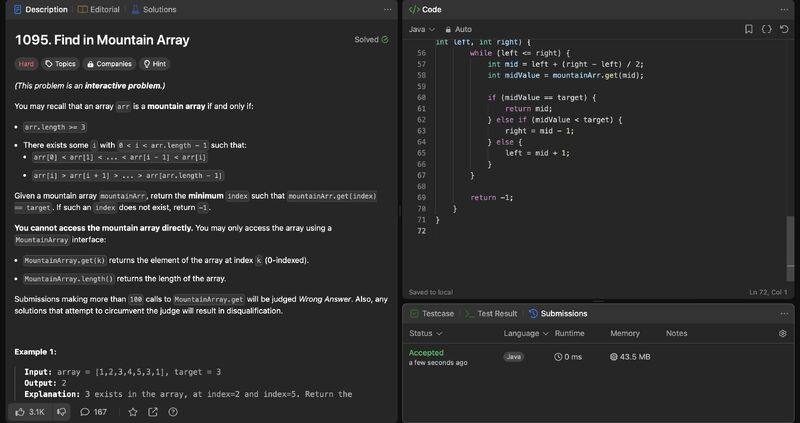Click the 'while (left <= right) {' line
Viewport: 800px width, 423px height.
519,53
